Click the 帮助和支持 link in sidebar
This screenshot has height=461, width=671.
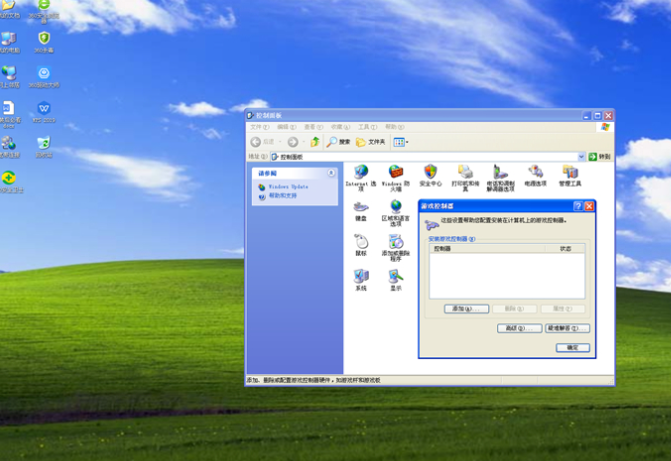[282, 196]
